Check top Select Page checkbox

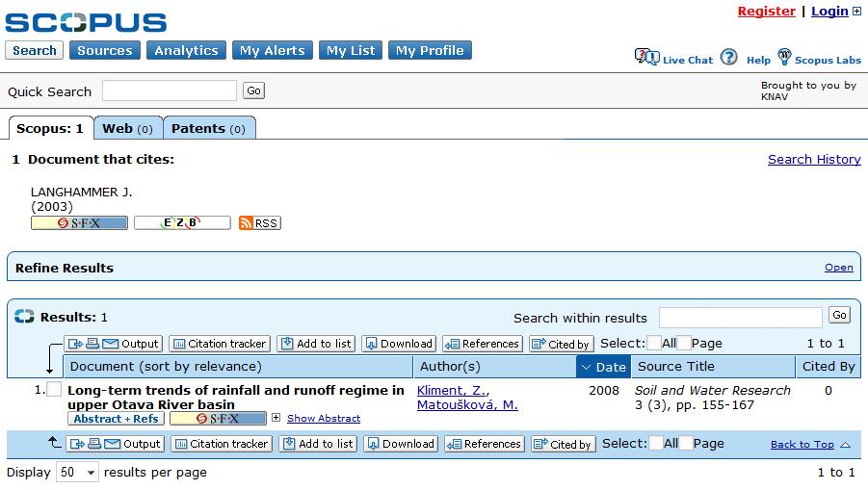click(684, 343)
